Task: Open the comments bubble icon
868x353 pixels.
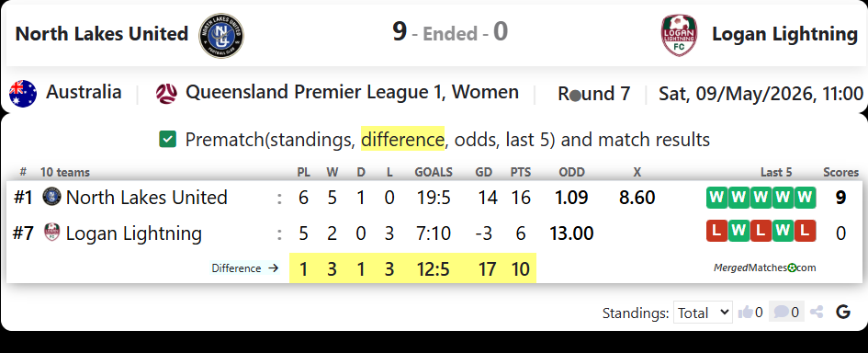Action: point(781,312)
